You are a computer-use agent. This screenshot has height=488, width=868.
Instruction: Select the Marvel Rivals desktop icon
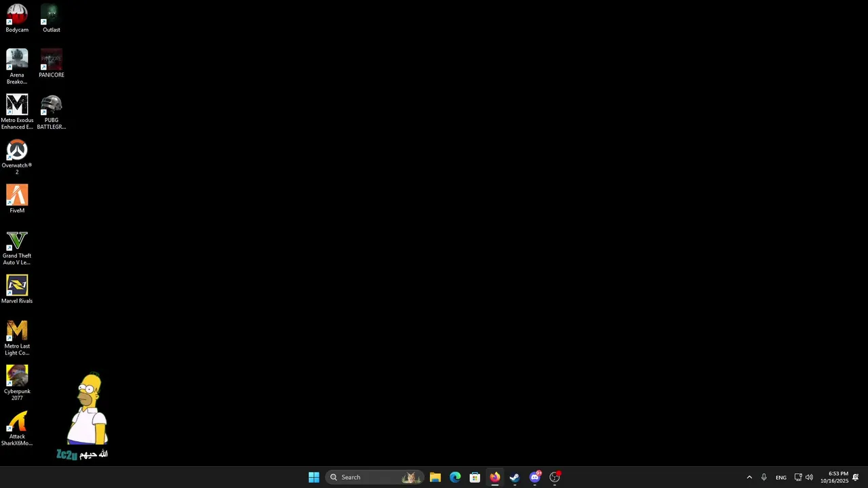point(17,289)
